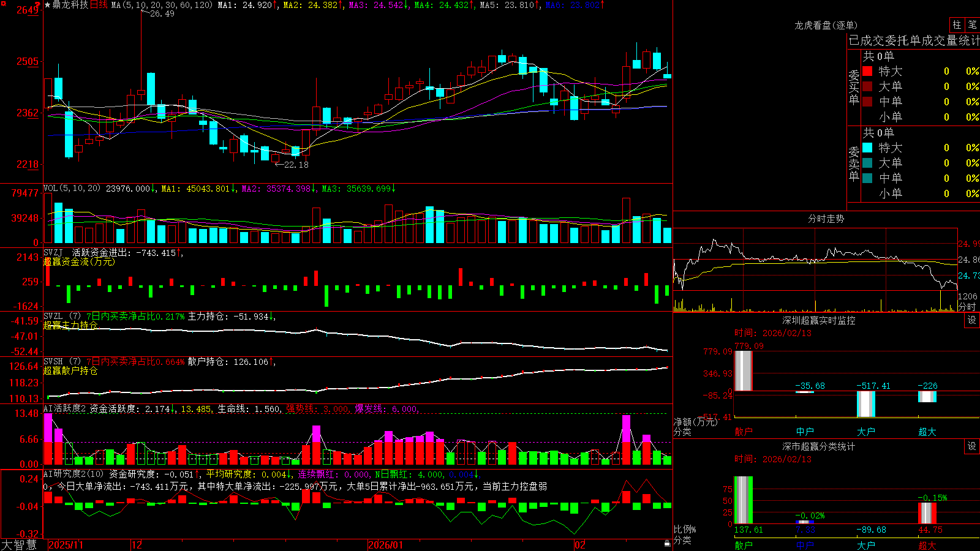Click the 分时走势 panel title
The width and height of the screenshot is (980, 551).
pos(826,219)
